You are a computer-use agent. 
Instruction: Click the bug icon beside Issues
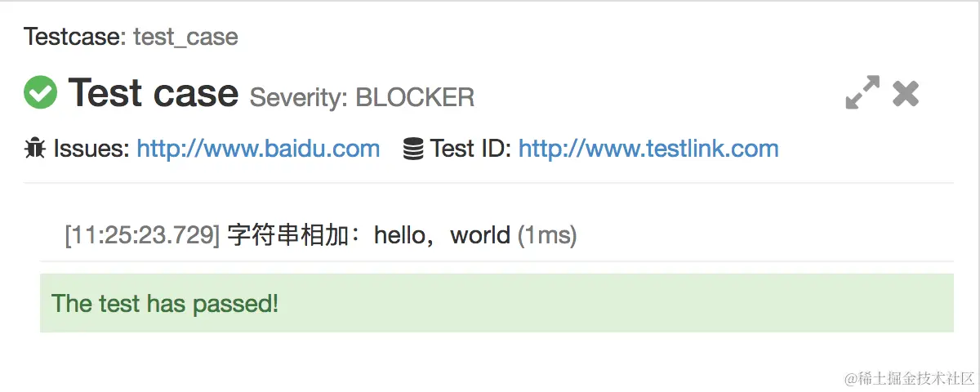click(35, 149)
